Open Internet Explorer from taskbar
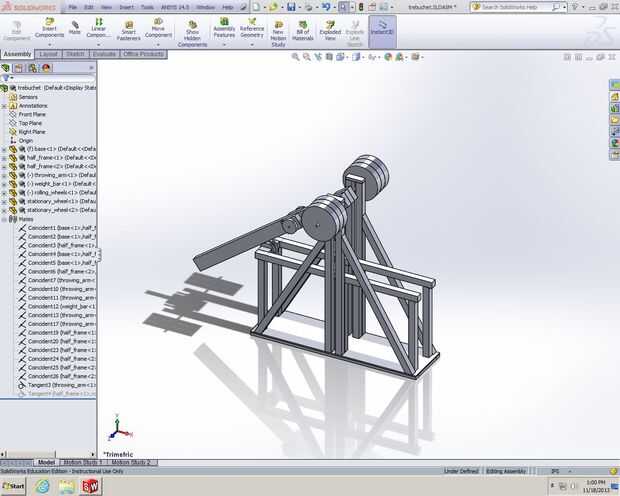620x496 pixels. (x=42, y=486)
